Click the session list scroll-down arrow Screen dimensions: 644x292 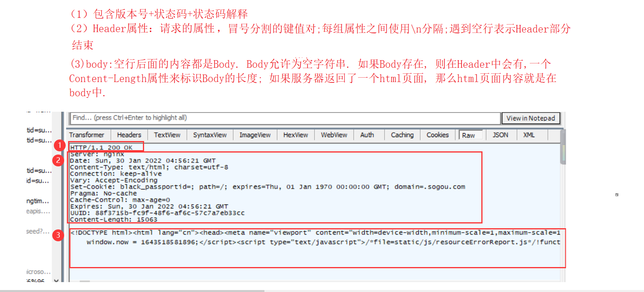pyautogui.click(x=56, y=280)
